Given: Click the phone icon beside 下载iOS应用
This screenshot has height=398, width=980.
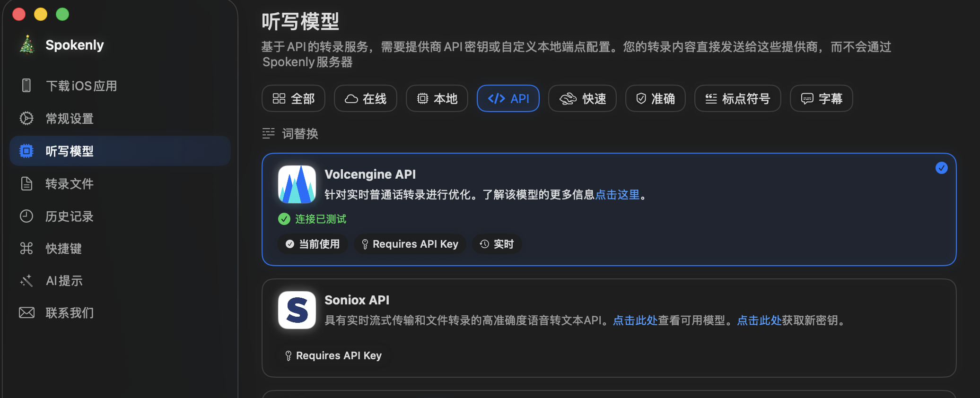Looking at the screenshot, I should click(26, 86).
